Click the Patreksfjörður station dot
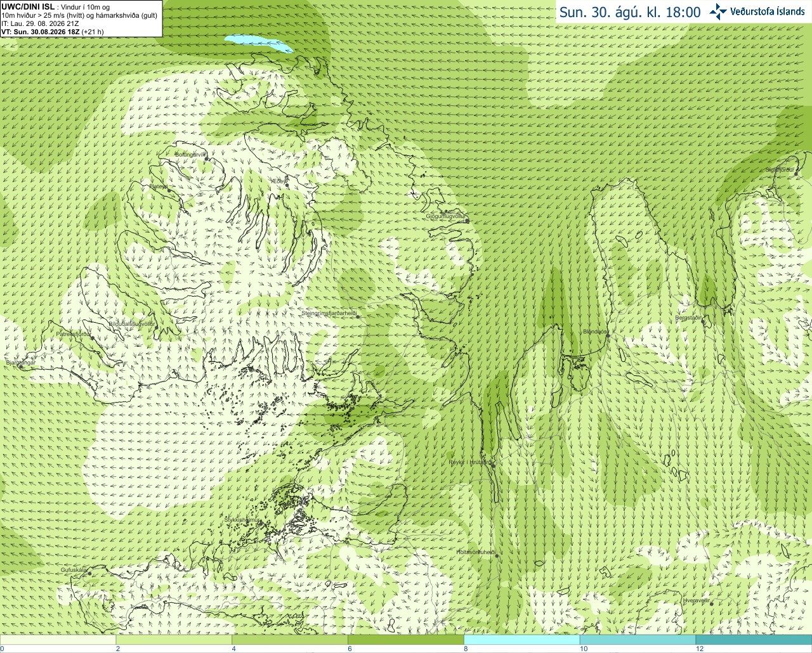812x653 pixels. point(93,337)
